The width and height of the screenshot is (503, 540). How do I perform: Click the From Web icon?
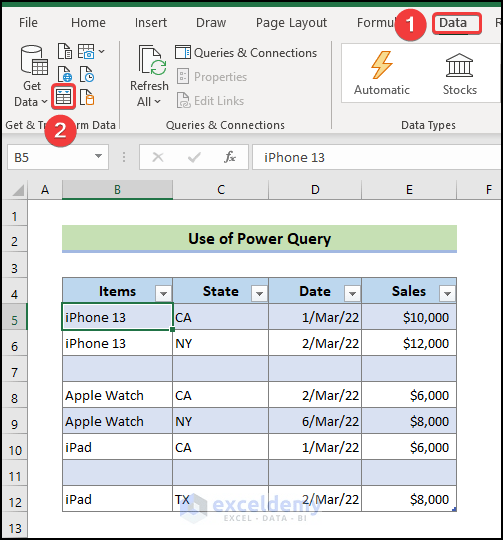click(65, 74)
